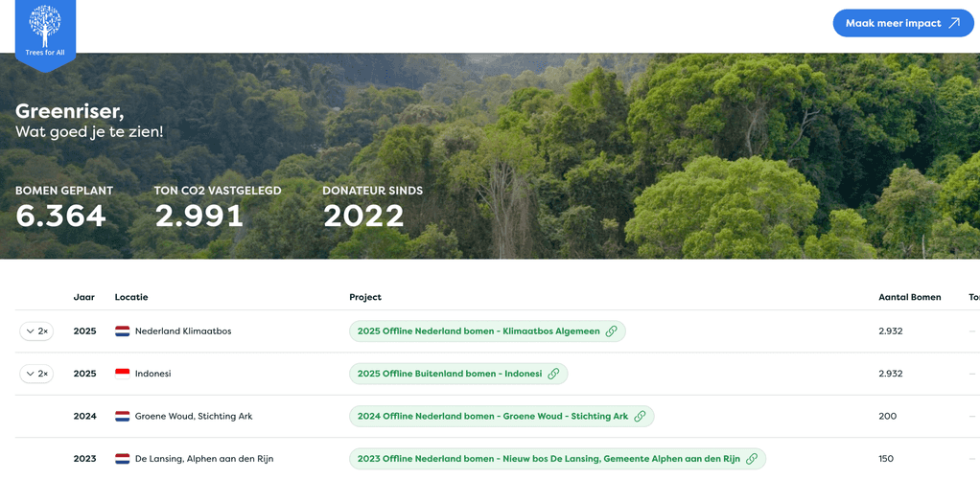Click link icon on De Lansing project
The width and height of the screenshot is (980, 479).
coord(752,459)
